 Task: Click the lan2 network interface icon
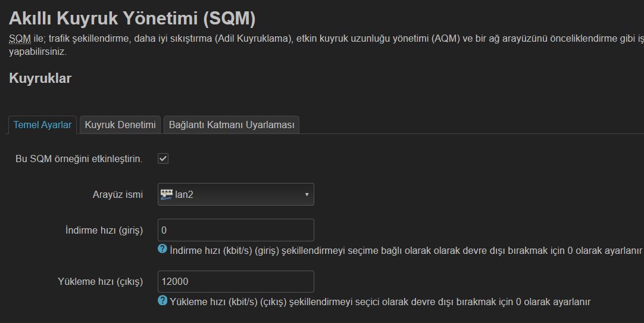point(166,194)
